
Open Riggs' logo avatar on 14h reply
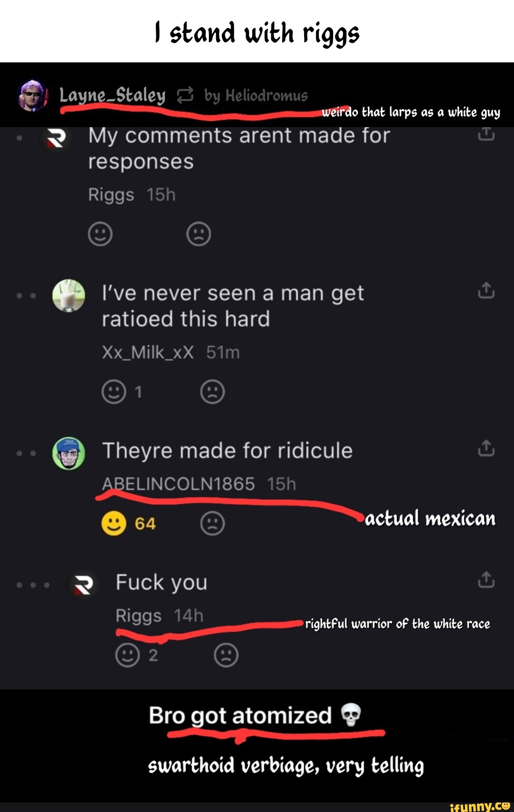click(83, 585)
